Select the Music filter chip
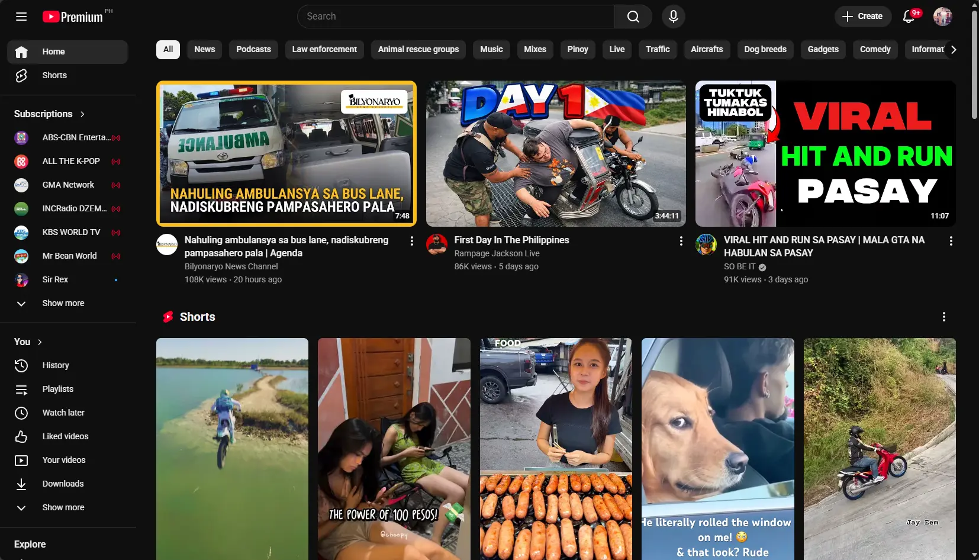979x560 pixels. [x=491, y=50]
